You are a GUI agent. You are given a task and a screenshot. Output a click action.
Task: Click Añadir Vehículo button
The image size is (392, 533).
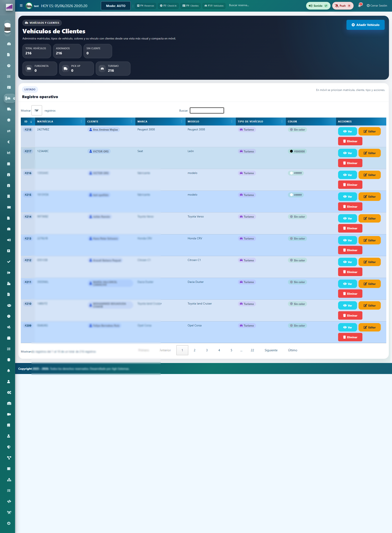point(365,25)
